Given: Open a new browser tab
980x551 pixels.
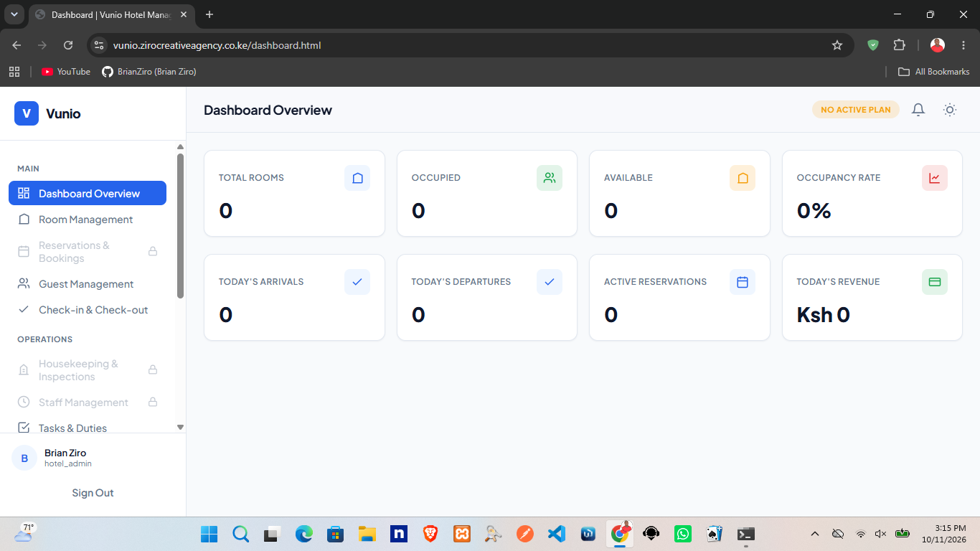Looking at the screenshot, I should click(x=209, y=14).
